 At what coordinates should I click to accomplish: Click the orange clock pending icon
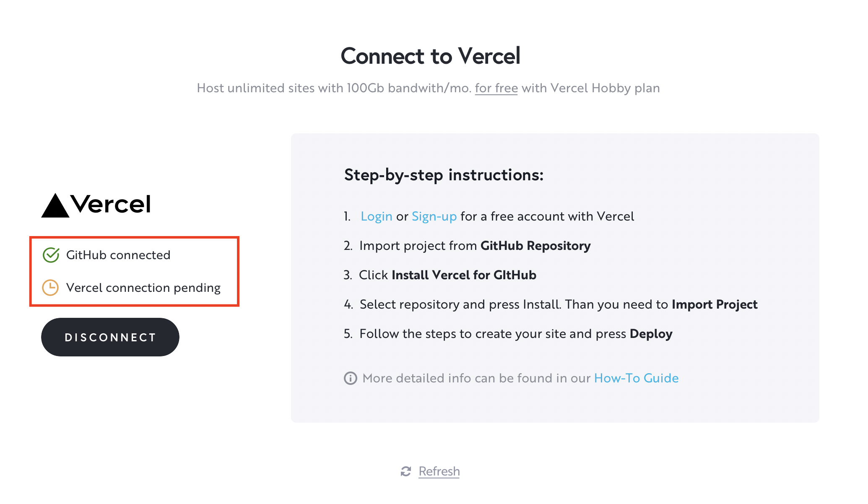[x=50, y=288]
